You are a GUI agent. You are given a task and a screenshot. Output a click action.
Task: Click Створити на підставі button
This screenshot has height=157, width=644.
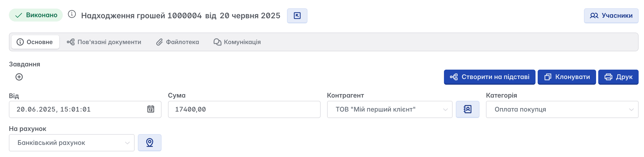point(489,77)
